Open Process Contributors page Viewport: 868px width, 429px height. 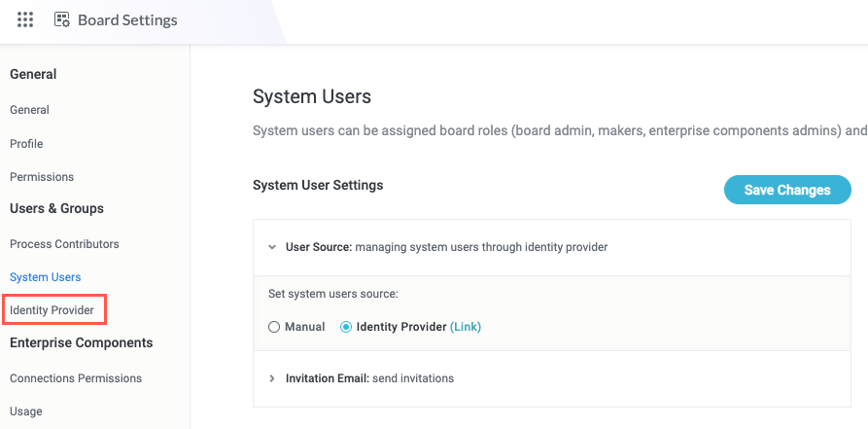[64, 244]
